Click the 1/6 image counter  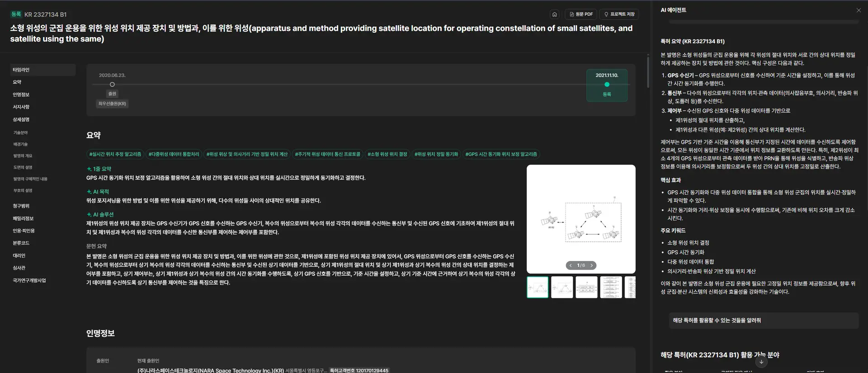point(581,265)
